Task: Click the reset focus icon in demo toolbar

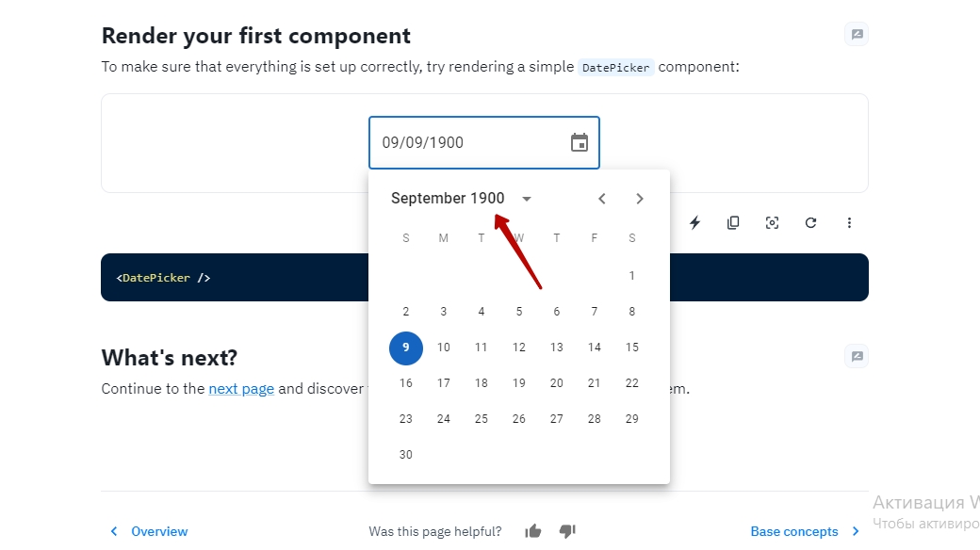Action: (772, 223)
